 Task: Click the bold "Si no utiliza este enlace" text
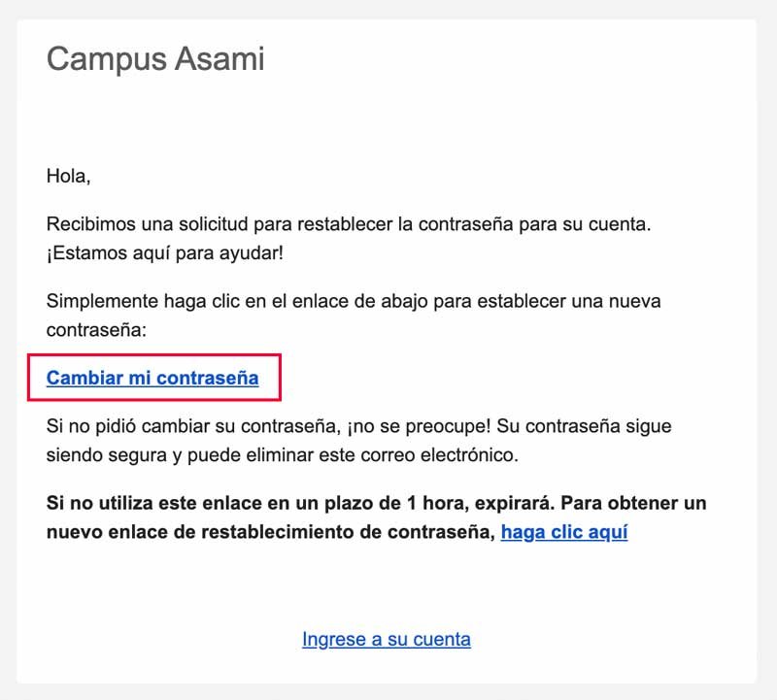tap(146, 504)
